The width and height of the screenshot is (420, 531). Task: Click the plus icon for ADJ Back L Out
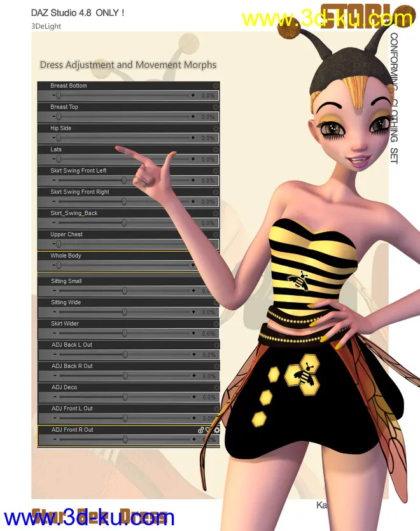pyautogui.click(x=194, y=354)
